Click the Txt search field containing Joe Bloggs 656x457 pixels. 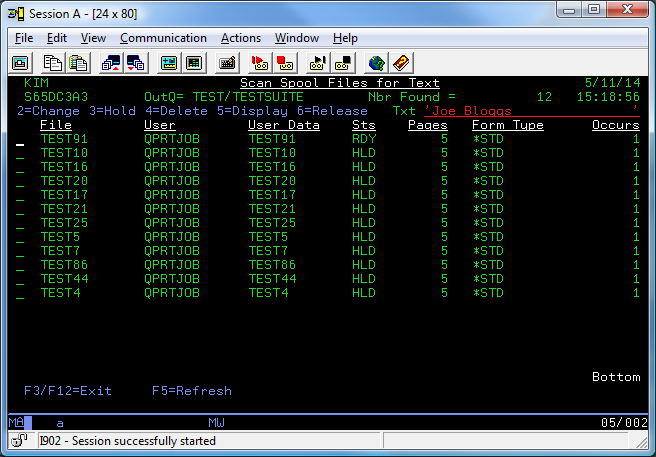pyautogui.click(x=530, y=111)
